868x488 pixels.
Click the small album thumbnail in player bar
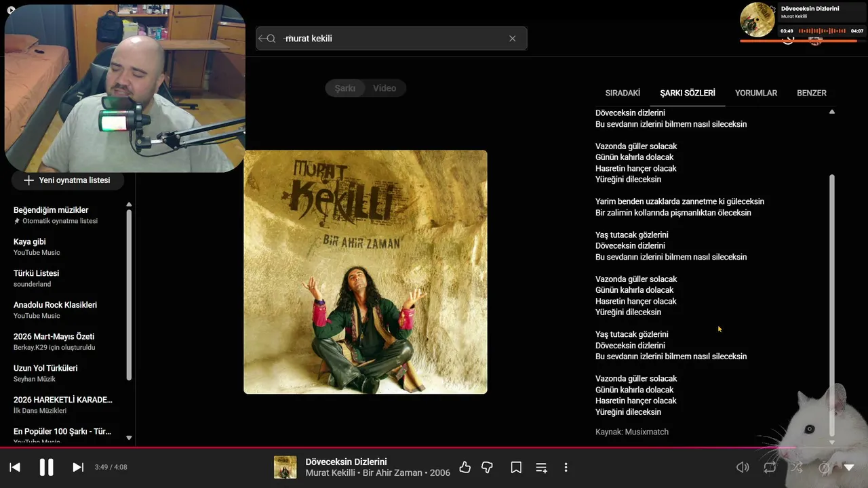pos(285,467)
